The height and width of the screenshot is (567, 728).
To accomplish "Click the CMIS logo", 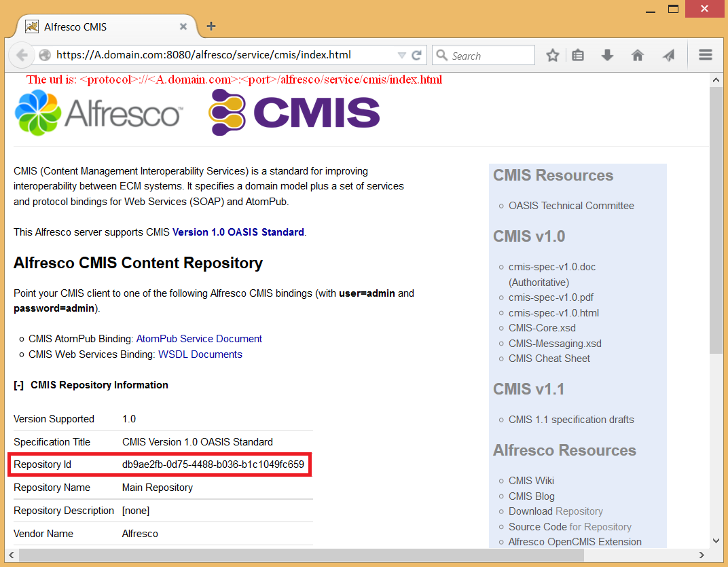I will (x=294, y=112).
